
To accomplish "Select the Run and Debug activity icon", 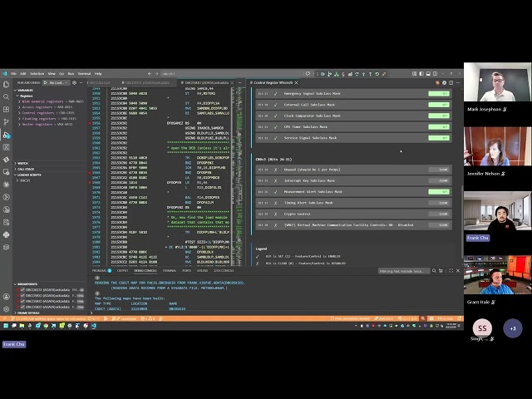I will (6, 135).
